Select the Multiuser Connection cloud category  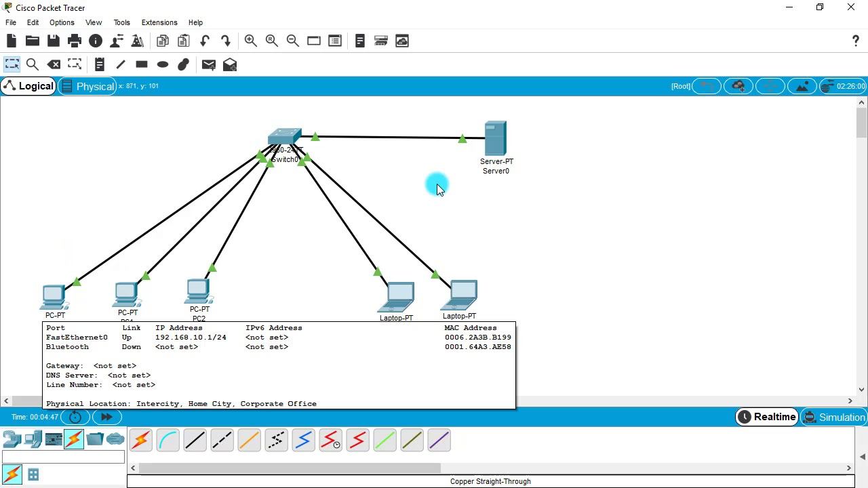115,439
